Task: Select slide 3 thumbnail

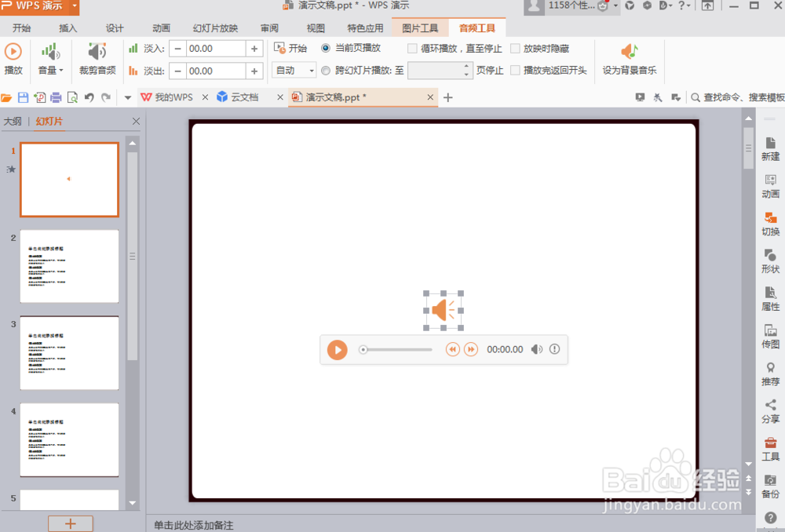Action: coord(70,353)
